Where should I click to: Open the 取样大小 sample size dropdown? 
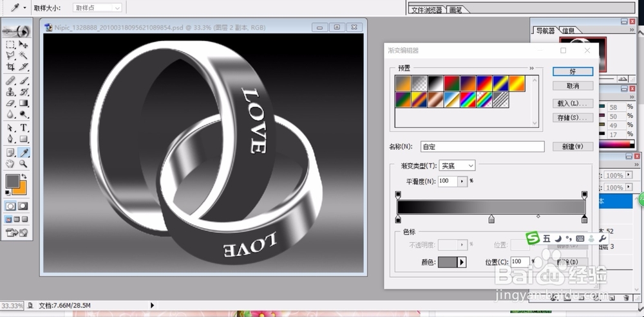(x=97, y=8)
